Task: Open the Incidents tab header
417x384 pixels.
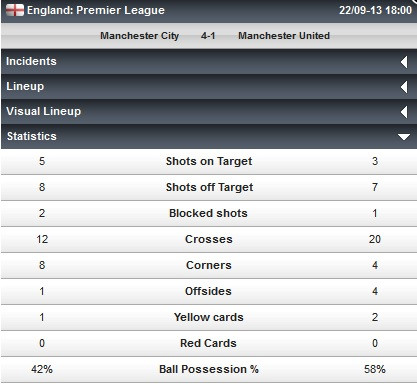Action: pos(209,61)
